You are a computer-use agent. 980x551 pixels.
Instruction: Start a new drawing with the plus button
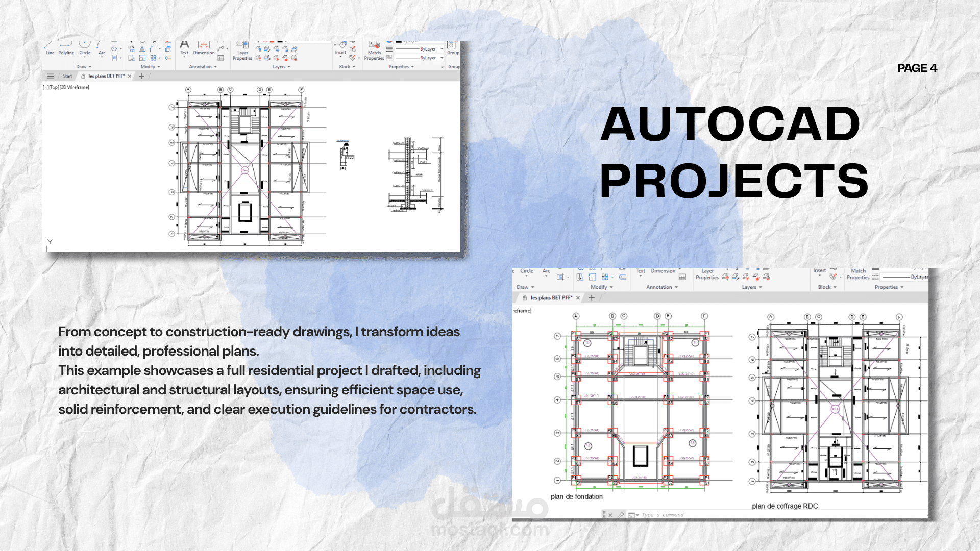(141, 76)
